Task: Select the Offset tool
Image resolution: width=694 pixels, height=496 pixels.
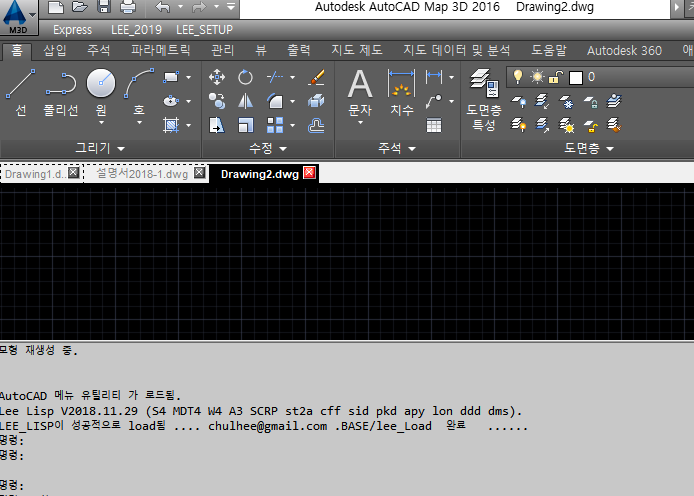Action: [316, 126]
